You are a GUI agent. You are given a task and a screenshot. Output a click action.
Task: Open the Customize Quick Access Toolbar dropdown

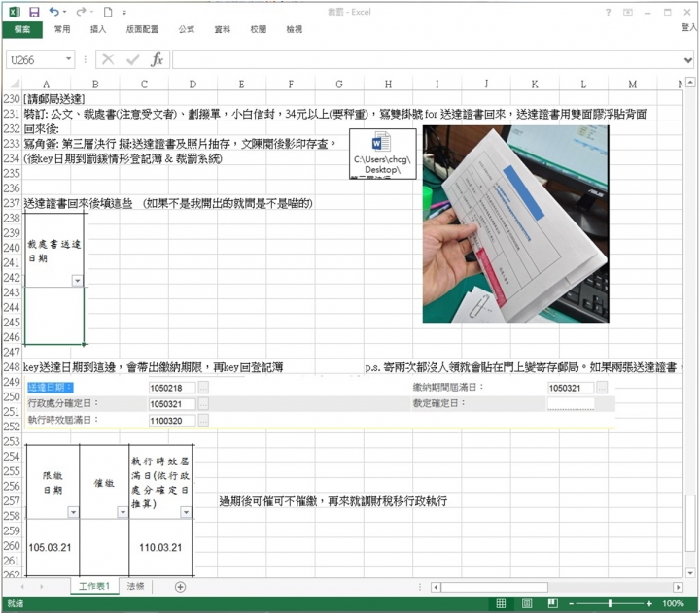(124, 13)
